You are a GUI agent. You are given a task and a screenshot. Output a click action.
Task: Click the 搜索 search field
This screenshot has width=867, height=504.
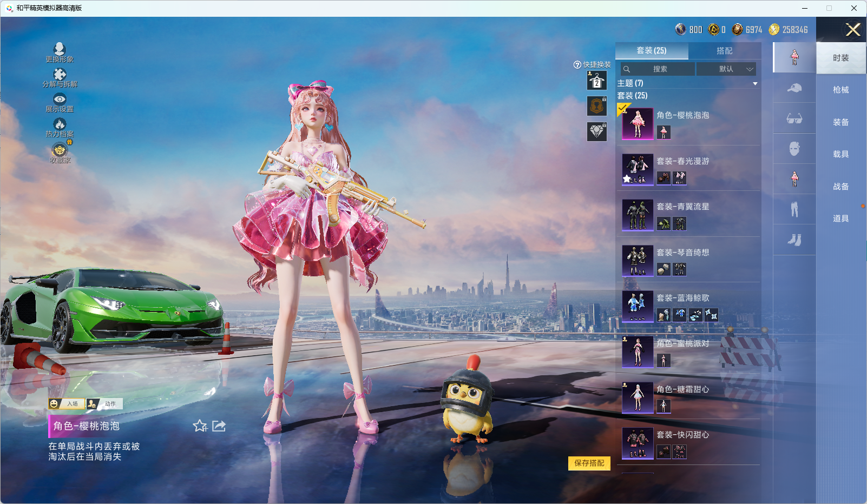pyautogui.click(x=658, y=69)
